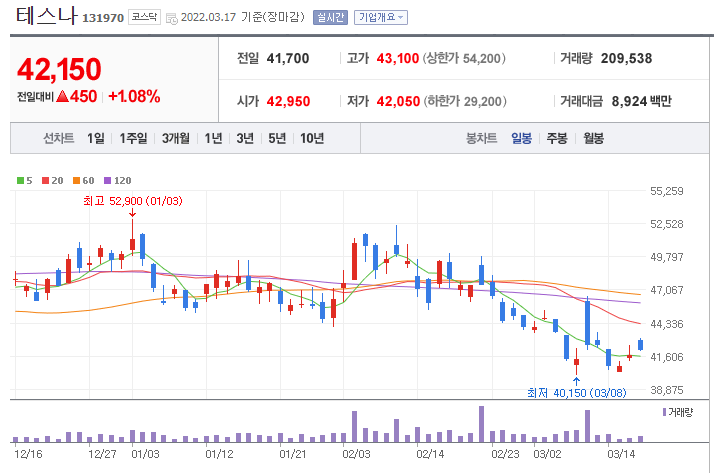Click the 실시간 button
The height and width of the screenshot is (473, 714).
tap(330, 18)
